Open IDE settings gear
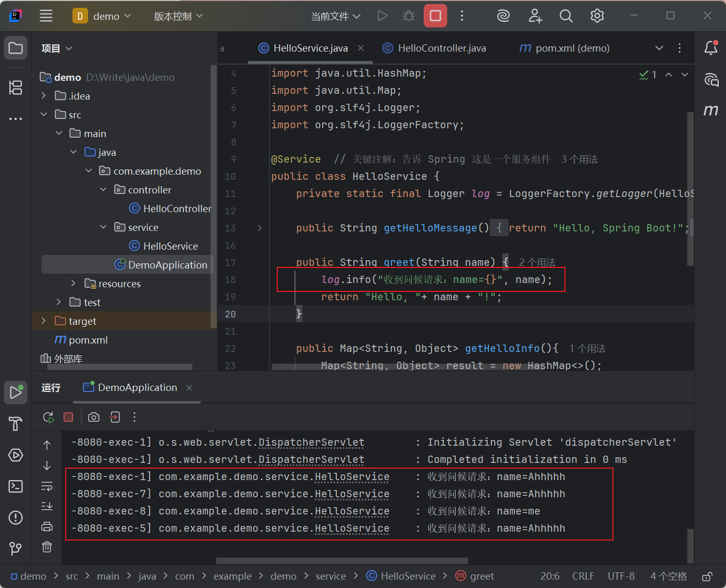 (x=597, y=16)
